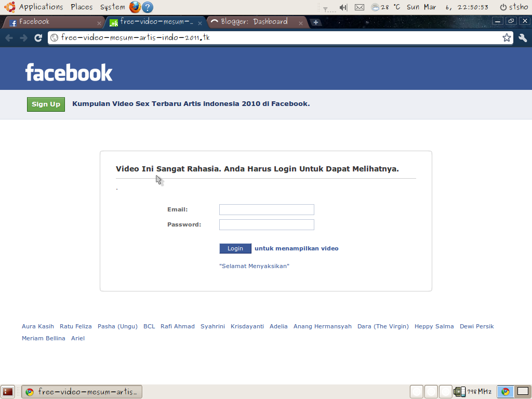Screen dimensions: 532x399
Task: Launch Firefox from the top panel
Action: coord(135,7)
